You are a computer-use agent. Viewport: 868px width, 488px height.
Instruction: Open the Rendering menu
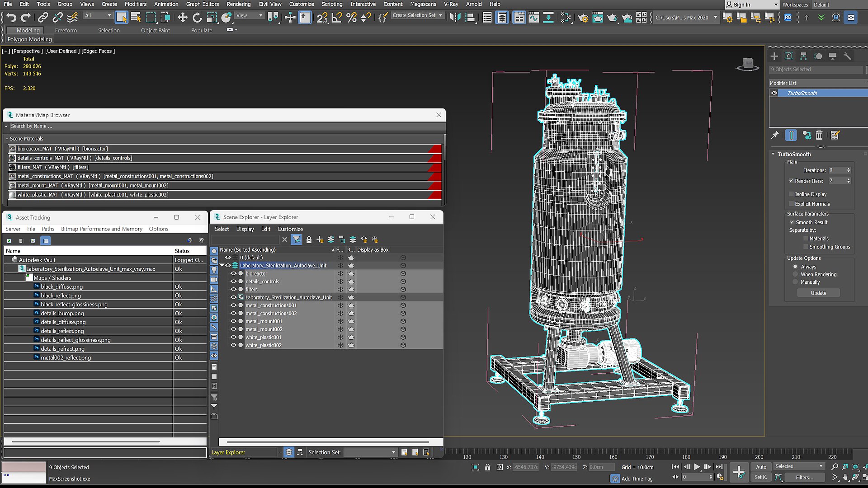point(238,4)
